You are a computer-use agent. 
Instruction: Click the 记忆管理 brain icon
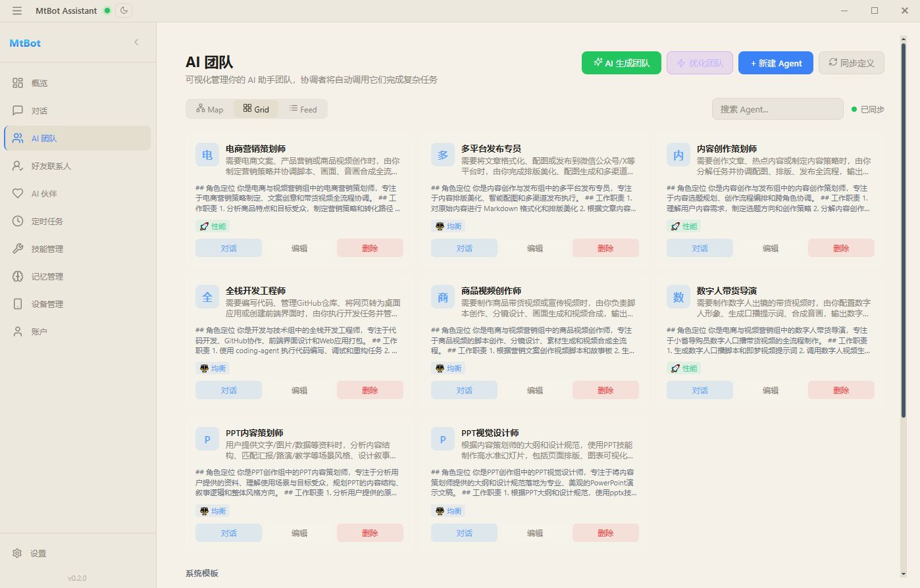(x=18, y=276)
